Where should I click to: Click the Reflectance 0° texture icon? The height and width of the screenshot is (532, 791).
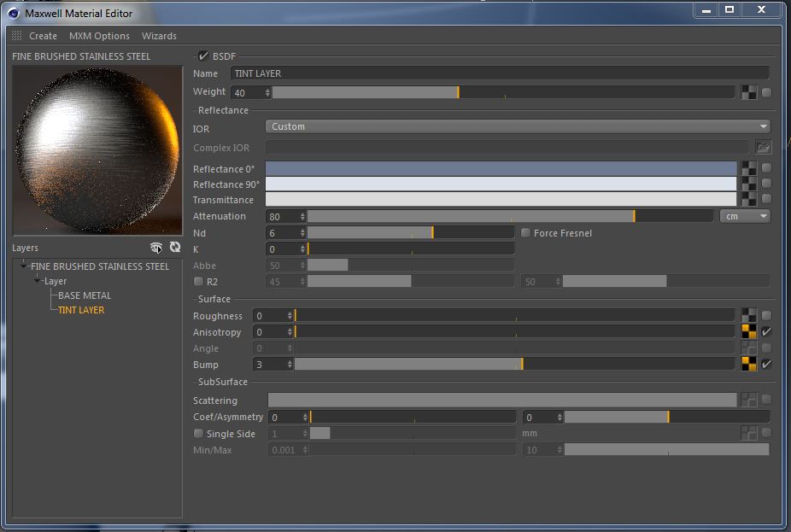tap(748, 168)
